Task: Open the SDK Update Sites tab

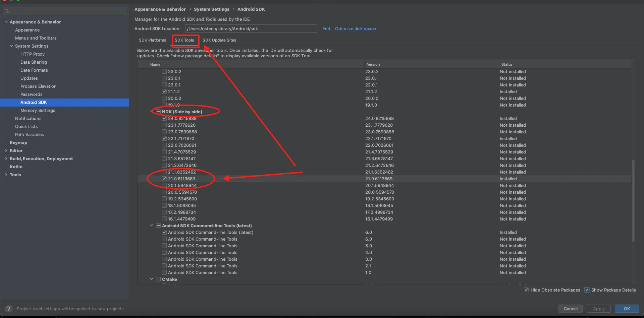Action: [219, 40]
